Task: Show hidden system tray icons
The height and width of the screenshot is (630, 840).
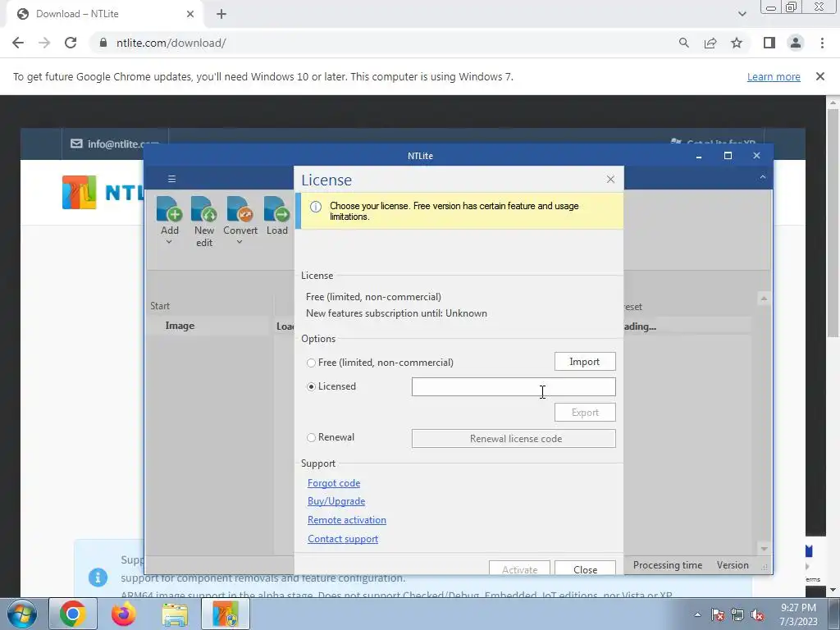Action: (x=697, y=614)
